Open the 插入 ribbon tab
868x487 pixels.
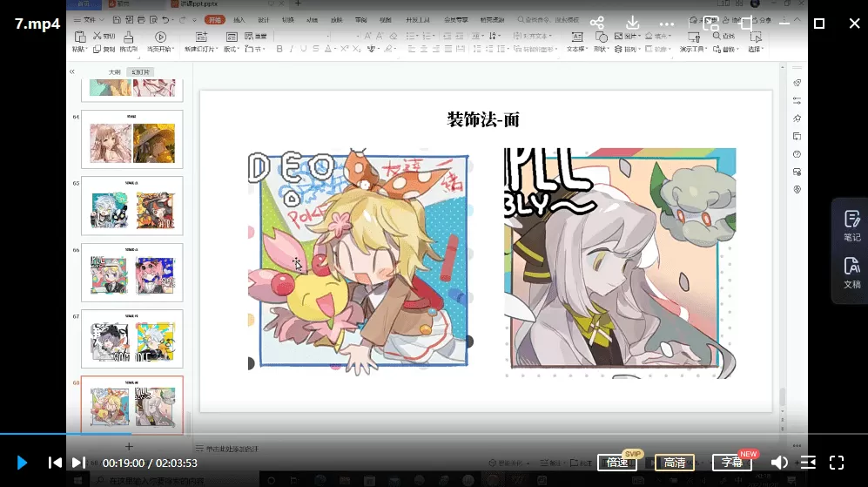click(239, 19)
